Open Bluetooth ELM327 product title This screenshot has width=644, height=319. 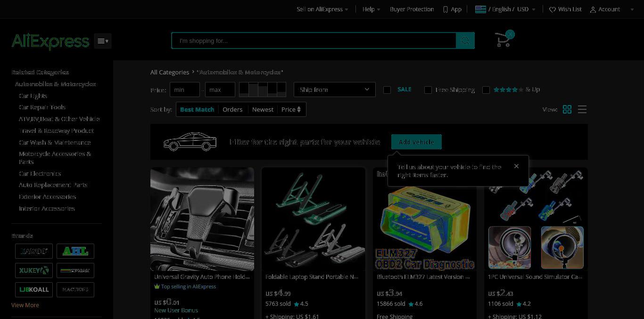click(x=423, y=277)
